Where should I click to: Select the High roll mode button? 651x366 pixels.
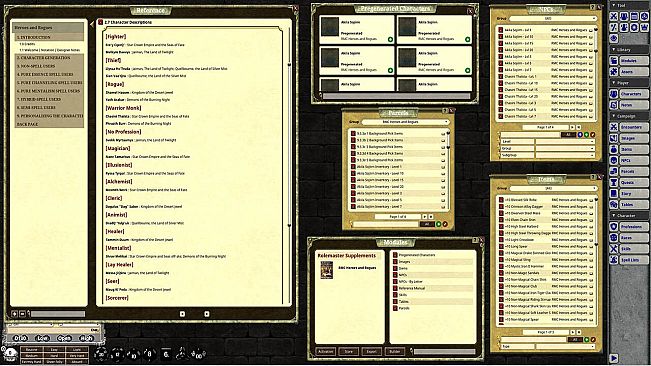(86, 338)
